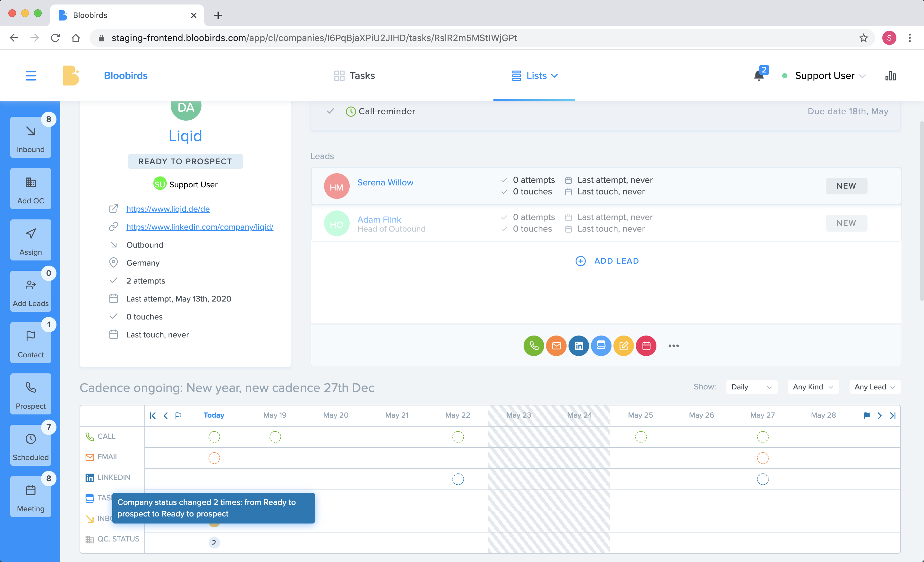Click the yellow note edit action button

(x=624, y=346)
